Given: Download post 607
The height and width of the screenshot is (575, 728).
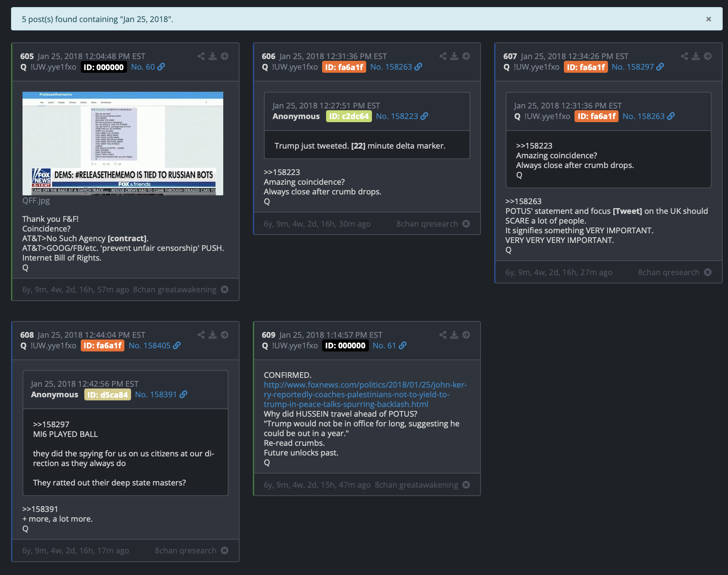Looking at the screenshot, I should (696, 56).
